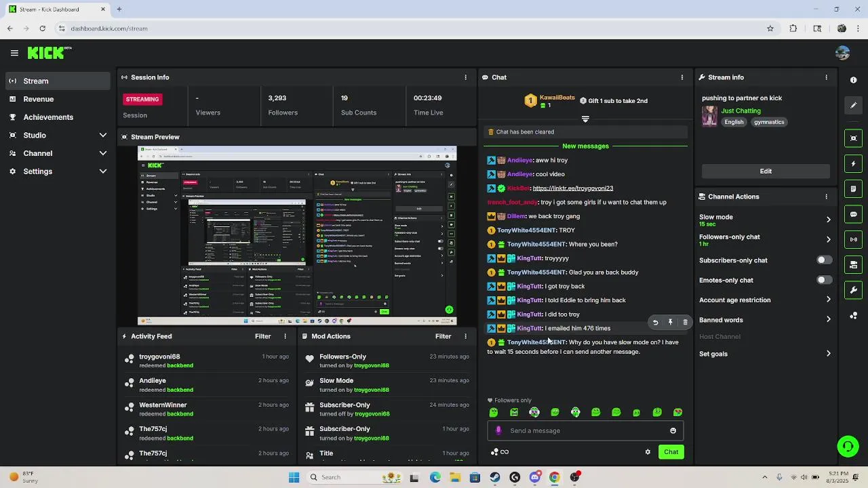Click the green Chat send button
The width and height of the screenshot is (868, 488).
tap(671, 452)
